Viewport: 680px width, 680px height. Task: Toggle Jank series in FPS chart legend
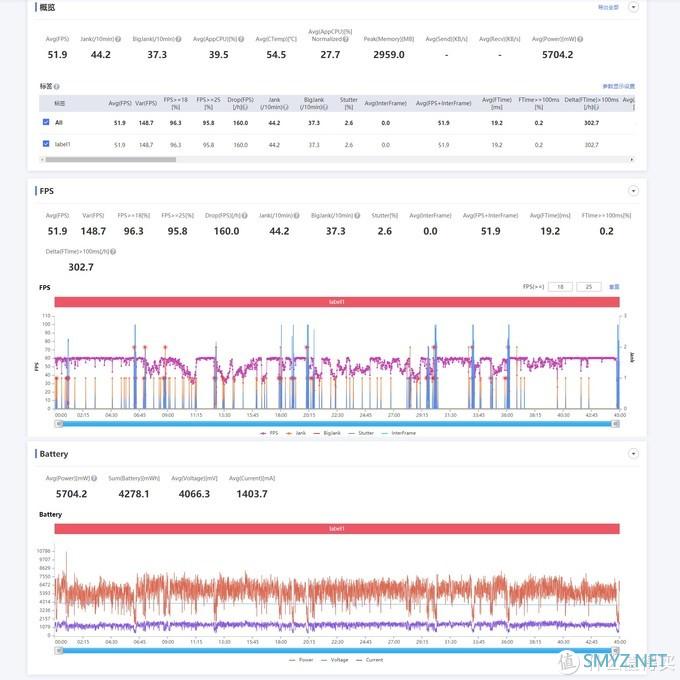coord(296,433)
